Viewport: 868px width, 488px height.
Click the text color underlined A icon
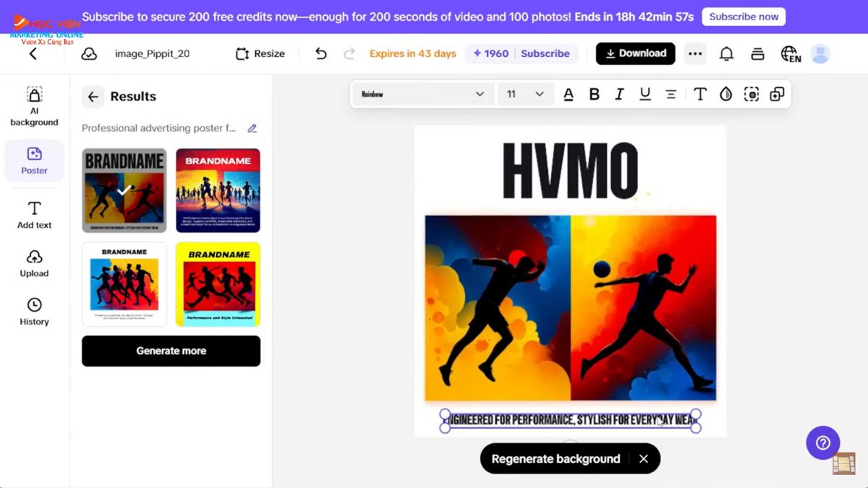[x=569, y=94]
